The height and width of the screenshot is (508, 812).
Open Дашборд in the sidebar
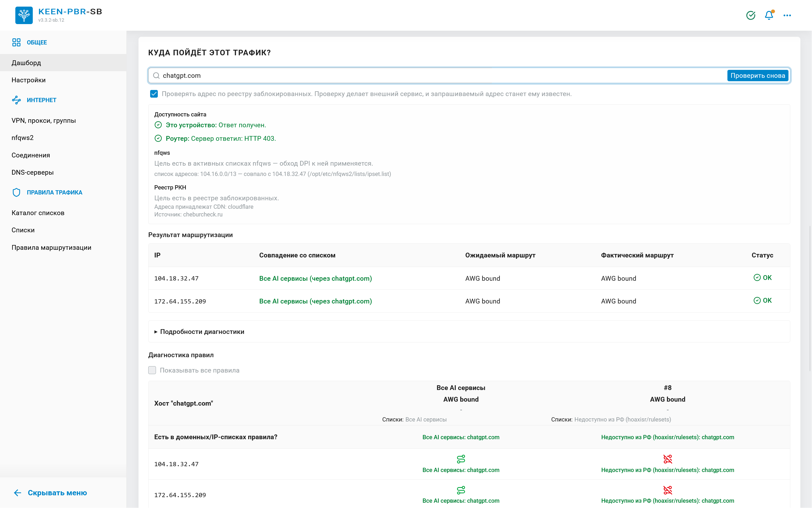click(63, 63)
